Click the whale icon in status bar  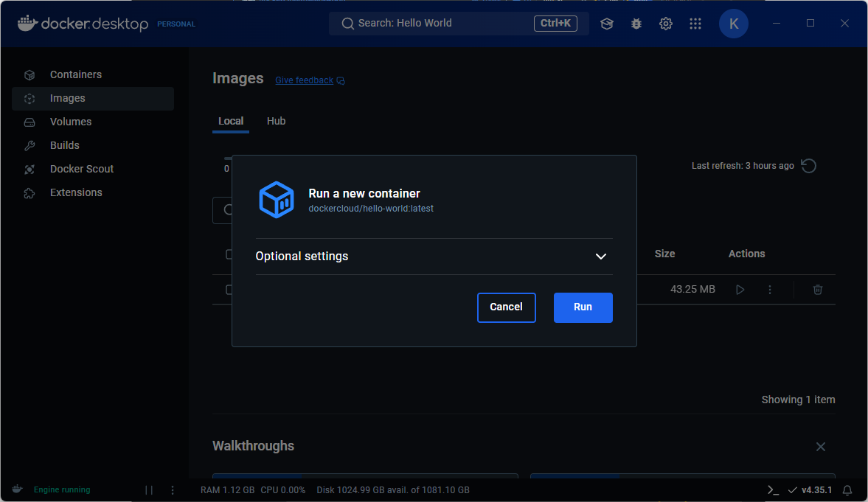(17, 489)
